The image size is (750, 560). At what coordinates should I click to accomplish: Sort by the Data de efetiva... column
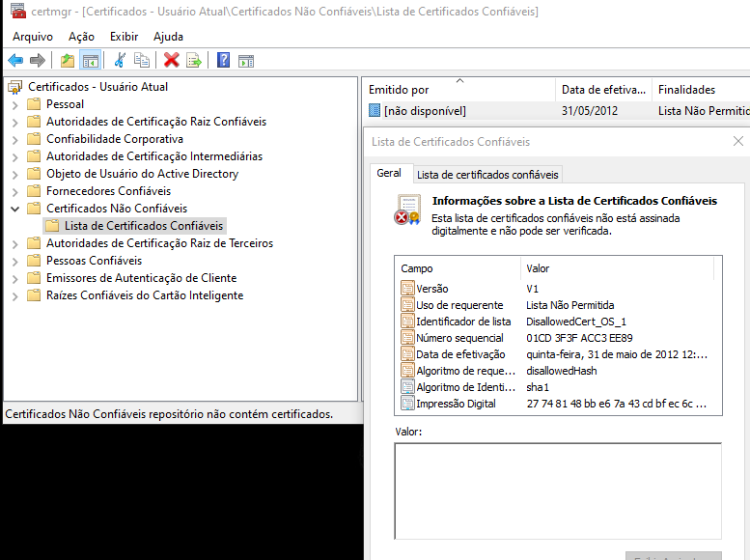(603, 90)
